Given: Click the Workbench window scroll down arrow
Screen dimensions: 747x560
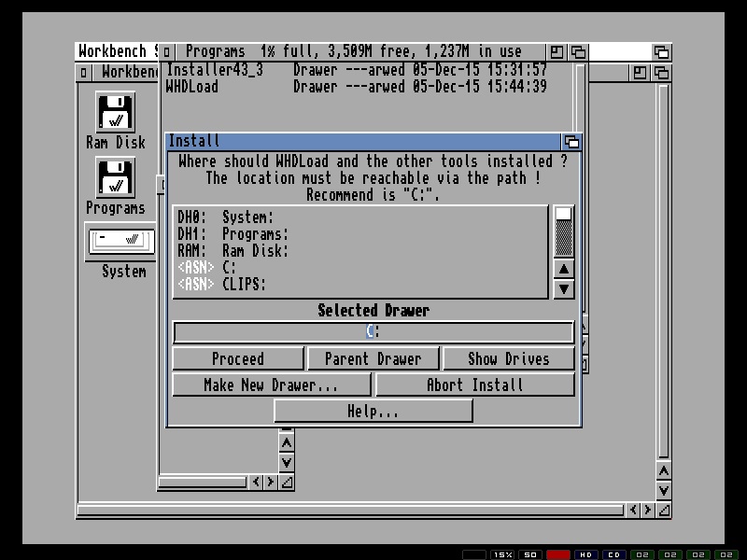Looking at the screenshot, I should pyautogui.click(x=664, y=491).
